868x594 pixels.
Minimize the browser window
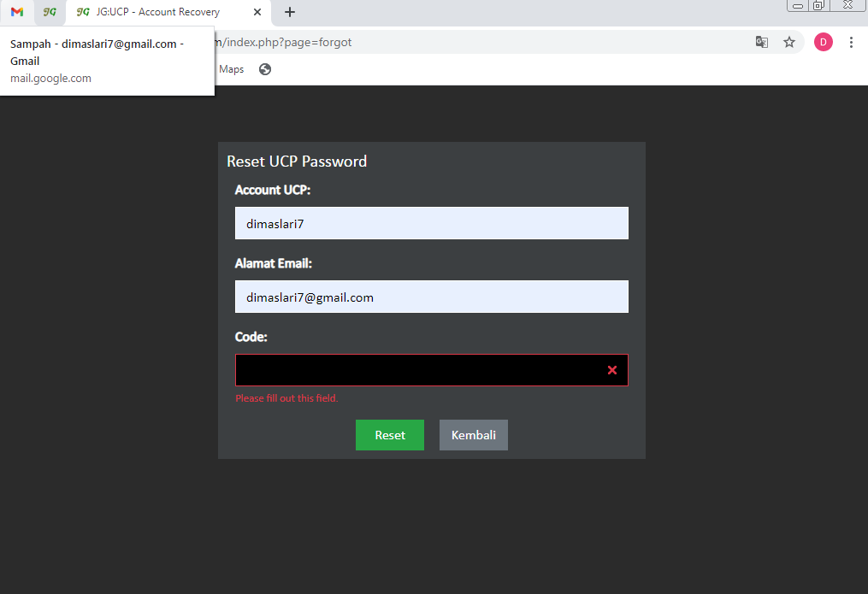point(798,5)
